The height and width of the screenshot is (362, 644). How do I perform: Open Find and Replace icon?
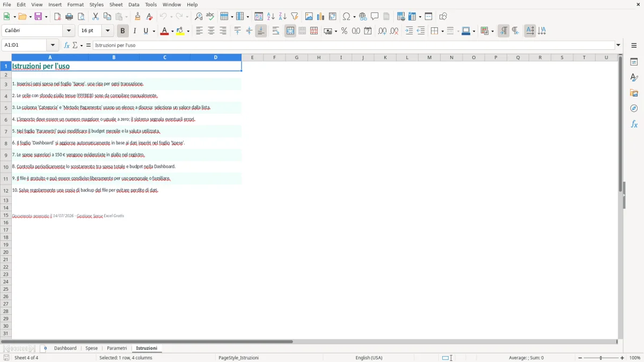[x=199, y=17]
